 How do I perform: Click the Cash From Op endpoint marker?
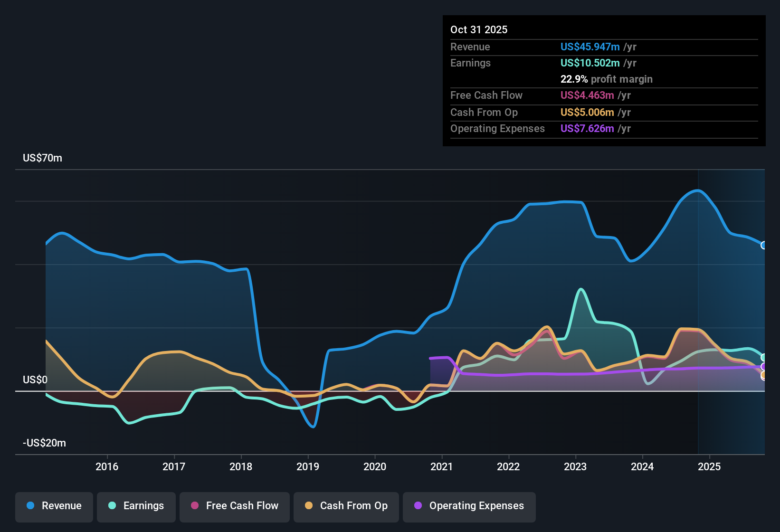point(763,375)
